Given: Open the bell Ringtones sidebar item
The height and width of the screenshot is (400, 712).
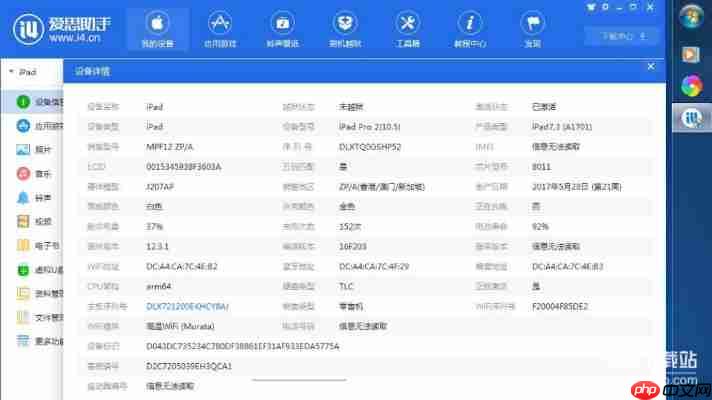Looking at the screenshot, I should pyautogui.click(x=33, y=198).
